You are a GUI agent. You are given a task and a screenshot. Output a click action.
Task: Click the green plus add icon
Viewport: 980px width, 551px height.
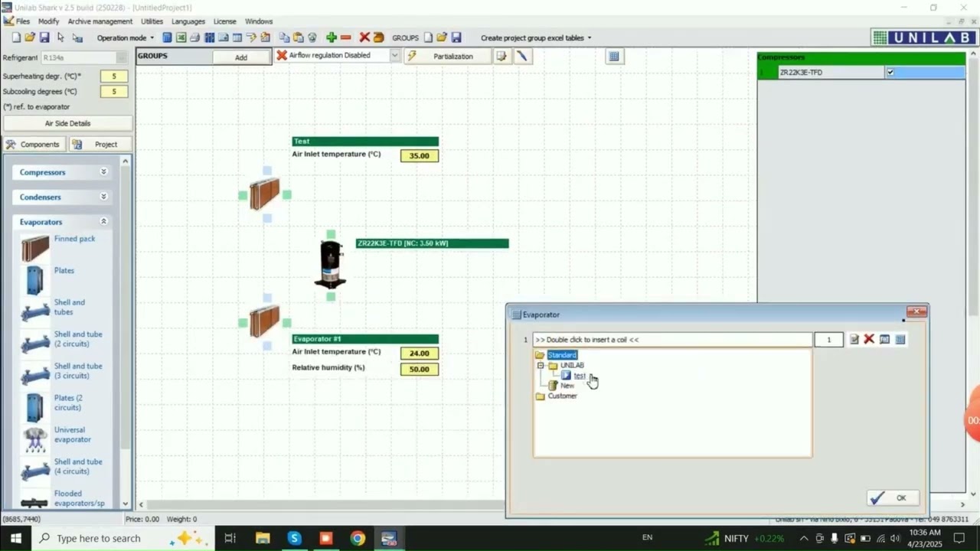[x=332, y=37]
